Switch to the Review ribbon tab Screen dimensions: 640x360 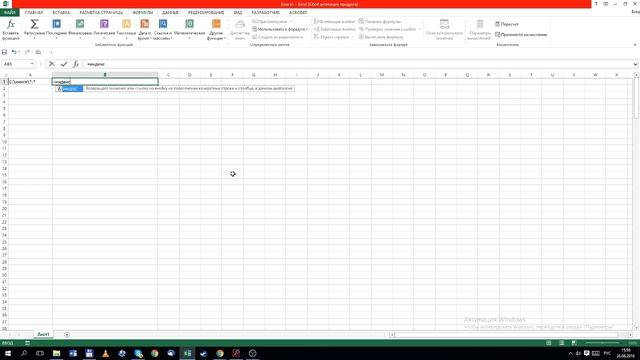pos(206,13)
